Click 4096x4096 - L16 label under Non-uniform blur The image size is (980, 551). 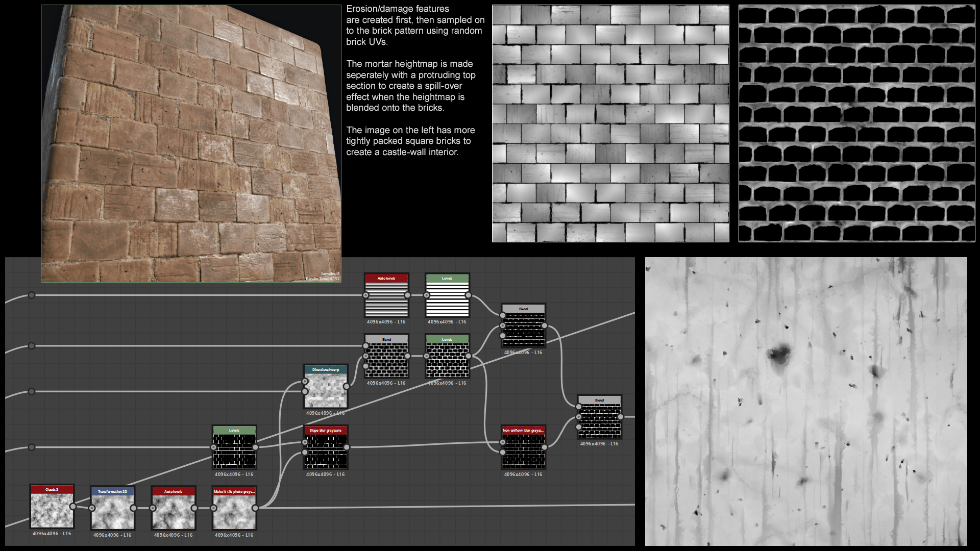[523, 474]
